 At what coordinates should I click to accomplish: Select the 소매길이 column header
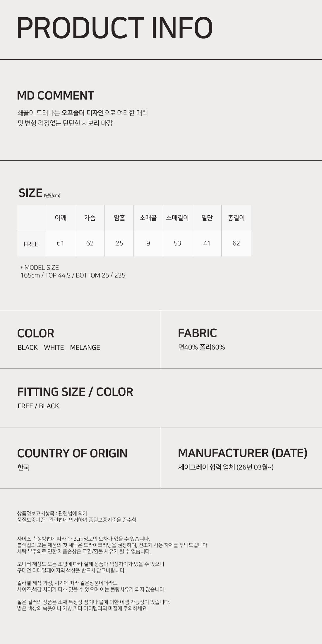point(177,218)
